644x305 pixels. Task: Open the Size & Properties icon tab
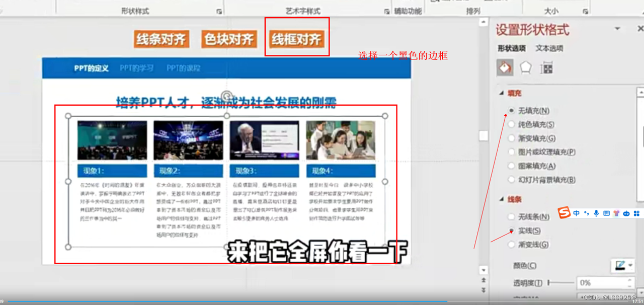[x=546, y=68]
